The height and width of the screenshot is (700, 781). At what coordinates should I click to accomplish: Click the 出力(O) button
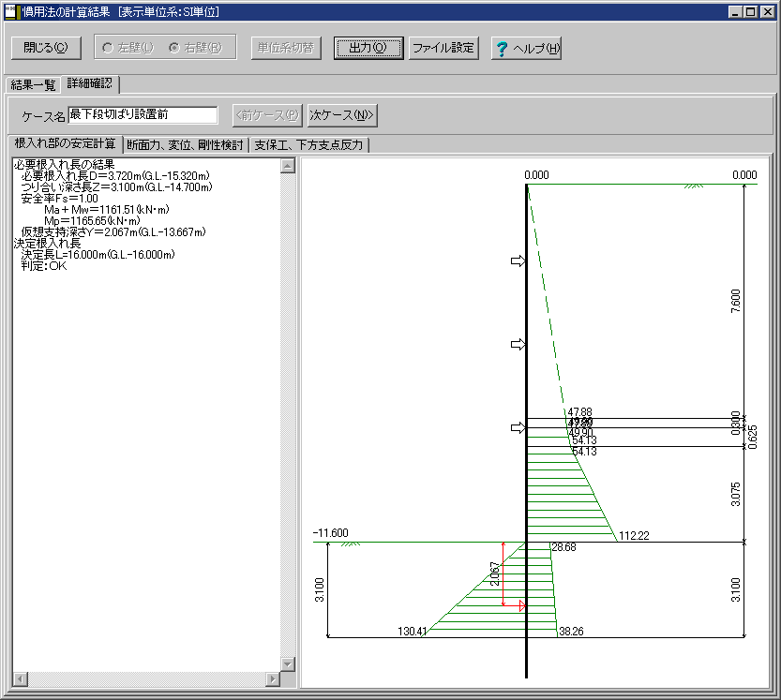368,48
